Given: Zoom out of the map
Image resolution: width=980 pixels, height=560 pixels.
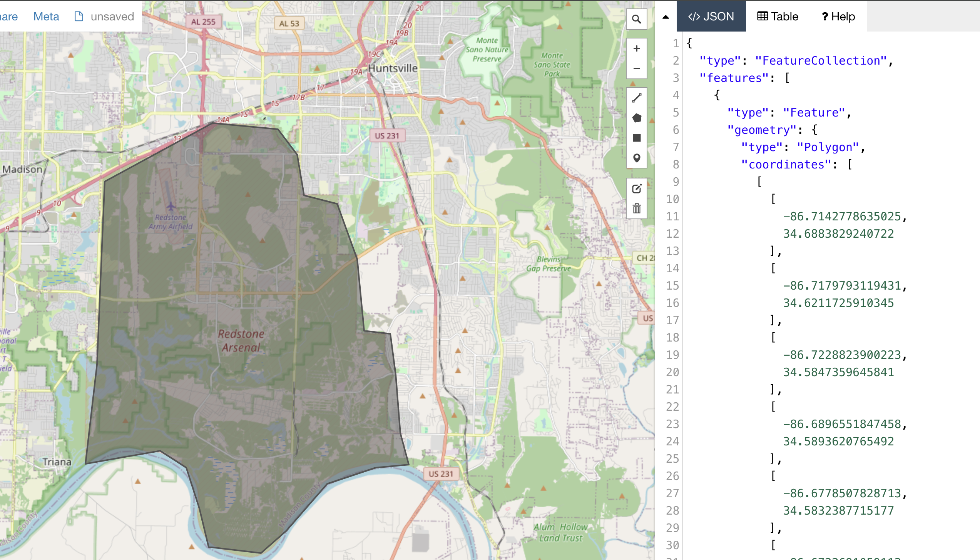Looking at the screenshot, I should coord(636,68).
